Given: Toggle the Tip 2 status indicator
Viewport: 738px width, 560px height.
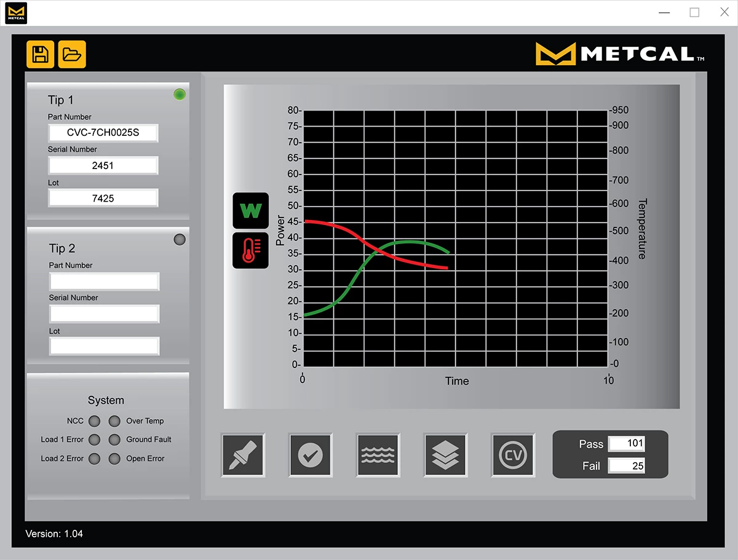Looking at the screenshot, I should (180, 240).
